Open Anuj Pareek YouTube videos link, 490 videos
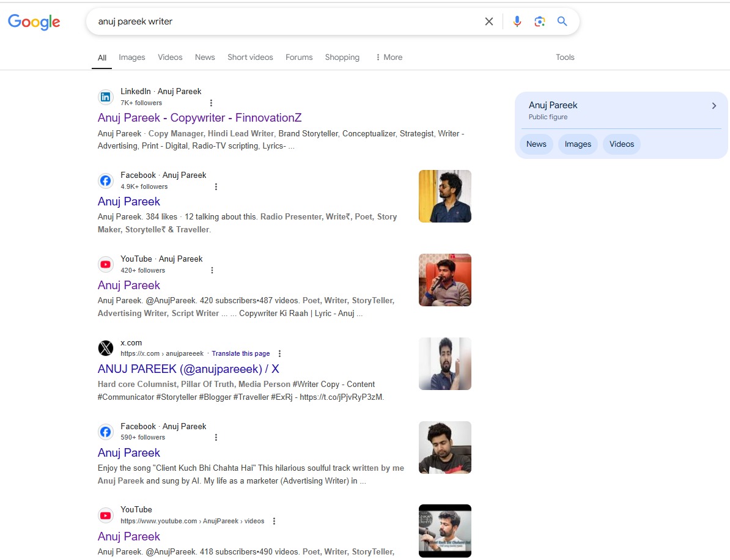This screenshot has width=730, height=560. [x=128, y=537]
